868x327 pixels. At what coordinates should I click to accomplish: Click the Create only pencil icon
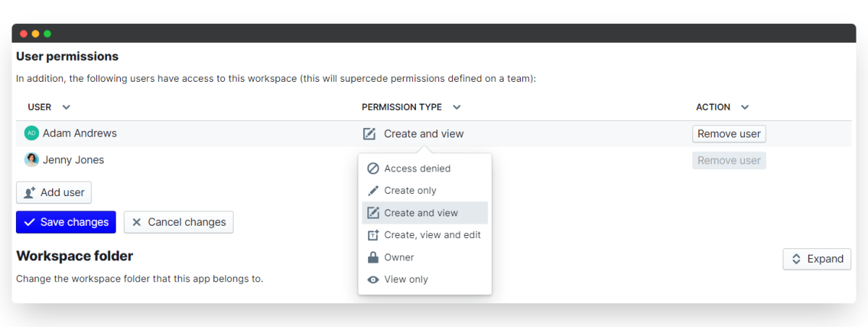pyautogui.click(x=373, y=191)
